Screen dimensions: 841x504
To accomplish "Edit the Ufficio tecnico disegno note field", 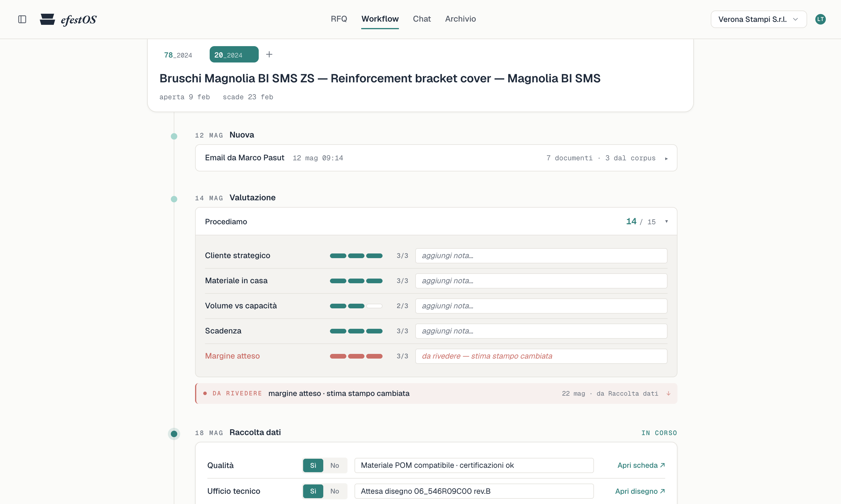I will [474, 491].
